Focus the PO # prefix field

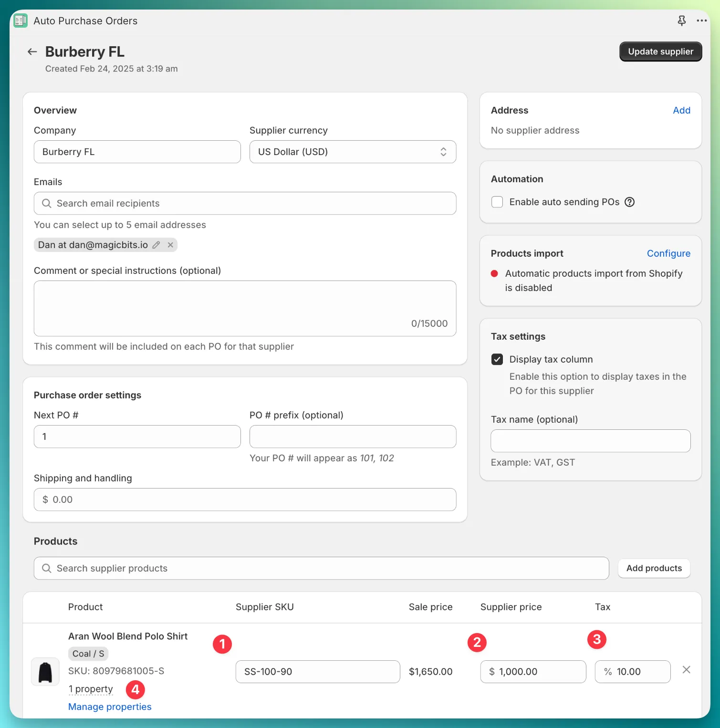click(353, 437)
